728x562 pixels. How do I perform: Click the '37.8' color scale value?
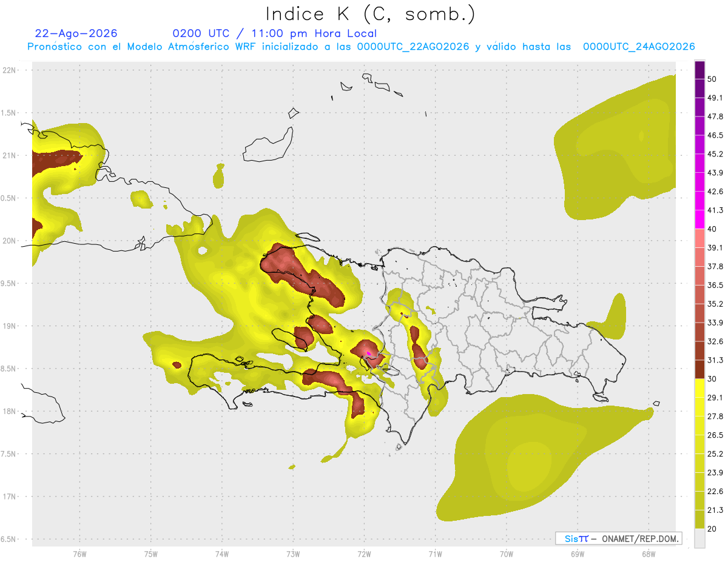(x=715, y=267)
